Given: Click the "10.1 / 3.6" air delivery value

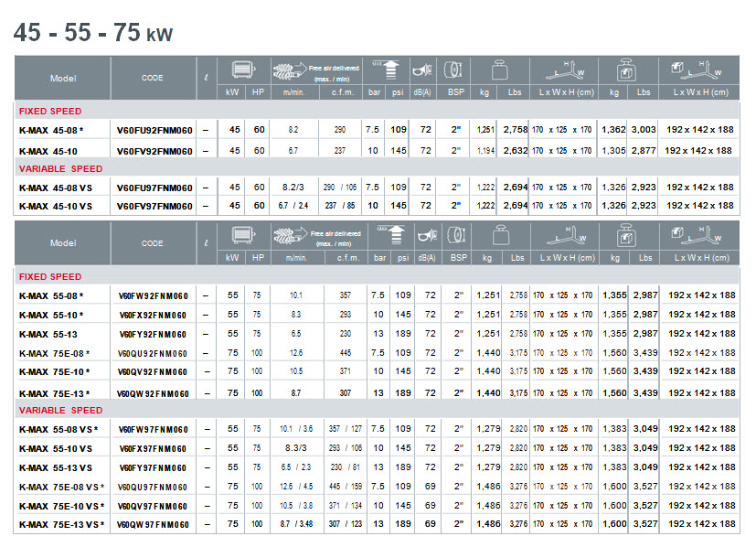Looking at the screenshot, I should point(296,428).
